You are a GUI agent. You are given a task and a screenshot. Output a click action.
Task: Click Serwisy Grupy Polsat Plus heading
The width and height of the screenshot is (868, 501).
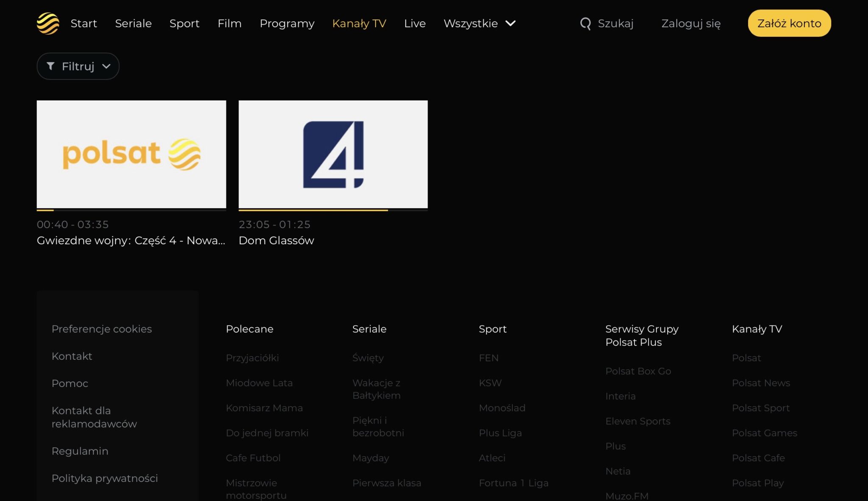[642, 335]
